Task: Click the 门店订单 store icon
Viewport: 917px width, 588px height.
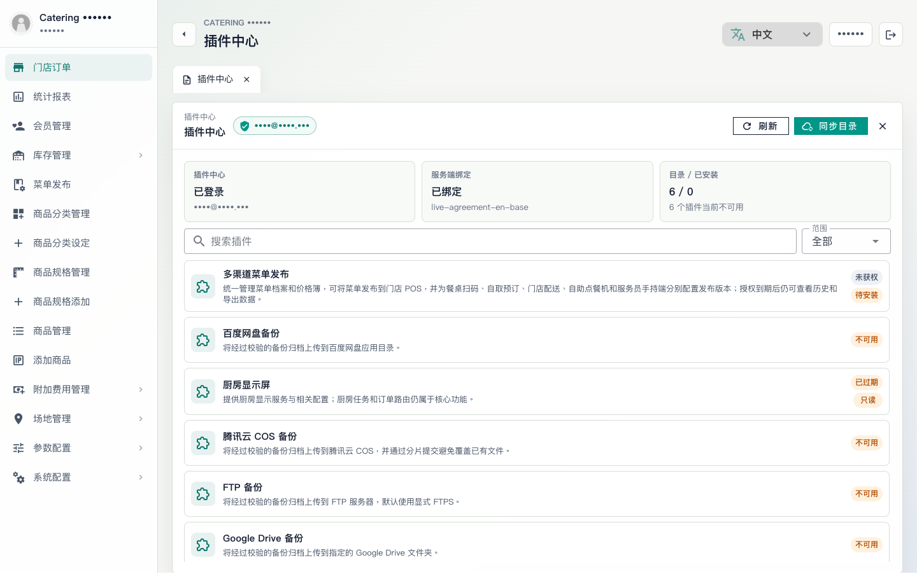Action: coord(18,67)
